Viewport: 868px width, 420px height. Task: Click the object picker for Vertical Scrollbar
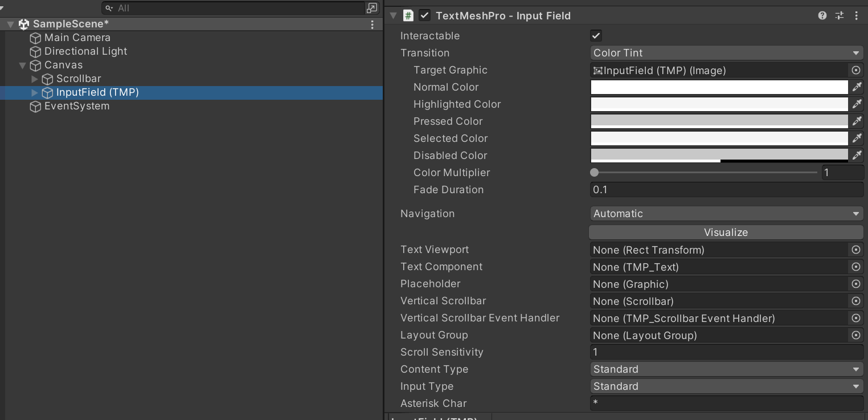856,301
